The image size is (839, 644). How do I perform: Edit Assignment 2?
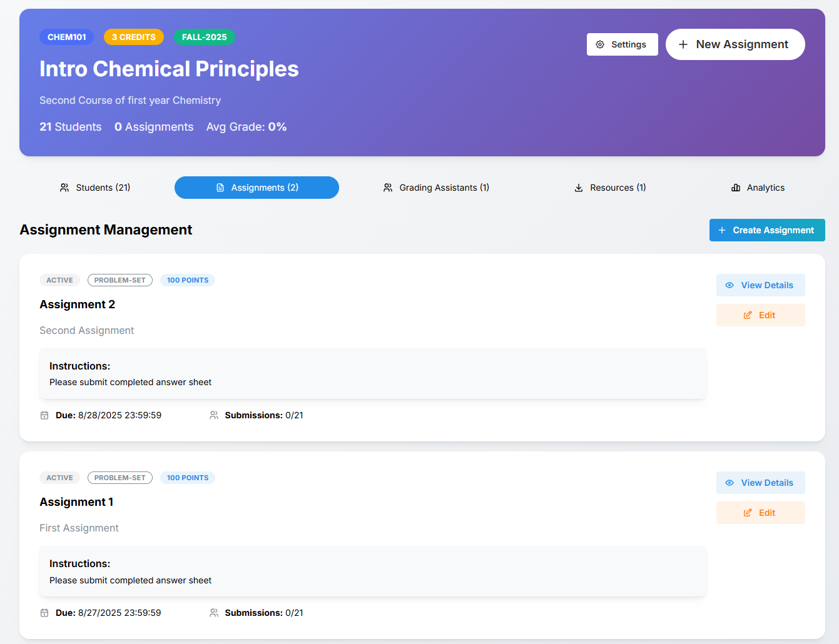[x=760, y=315]
